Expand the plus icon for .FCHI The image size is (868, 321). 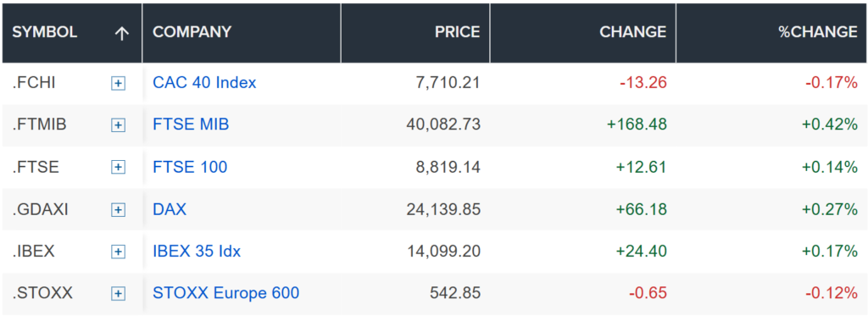pos(118,84)
